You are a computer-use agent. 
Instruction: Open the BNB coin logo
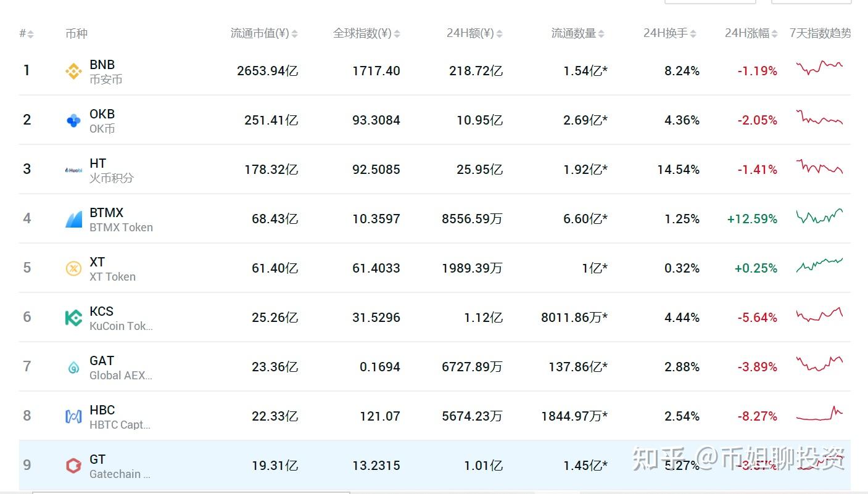point(73,72)
